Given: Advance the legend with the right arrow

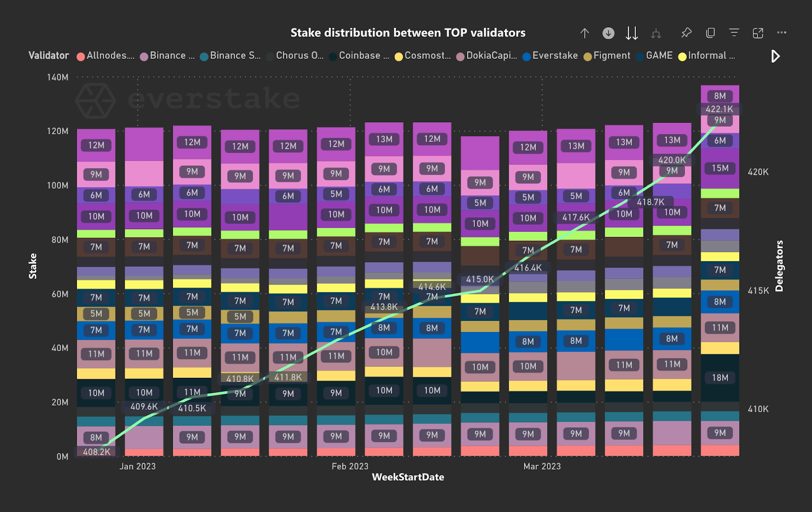Looking at the screenshot, I should (775, 56).
